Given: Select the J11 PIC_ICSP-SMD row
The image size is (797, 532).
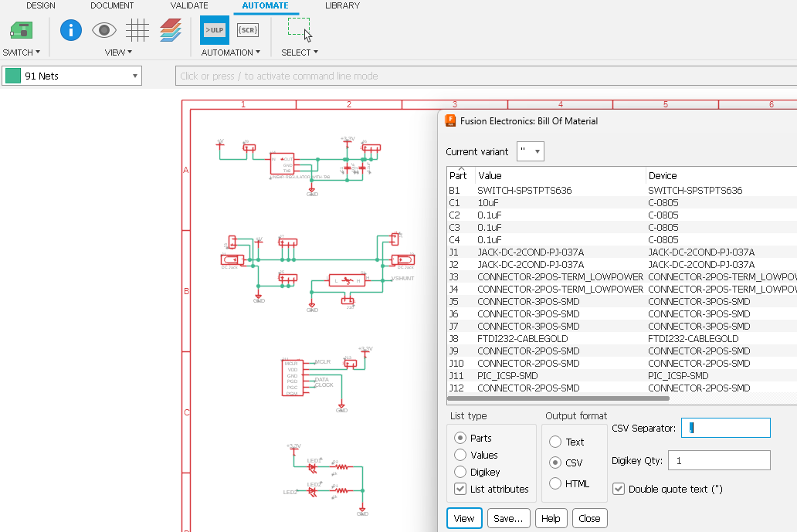Looking at the screenshot, I should 622,376.
